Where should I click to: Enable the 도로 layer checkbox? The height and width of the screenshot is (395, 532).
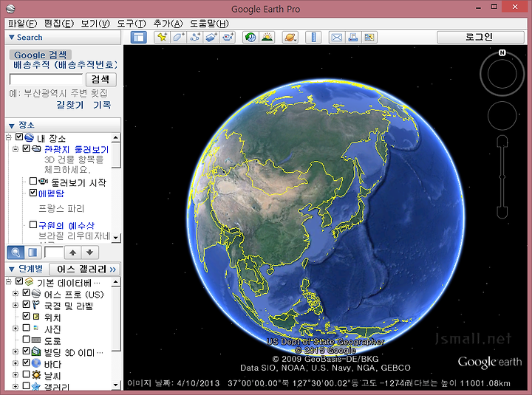coord(26,339)
